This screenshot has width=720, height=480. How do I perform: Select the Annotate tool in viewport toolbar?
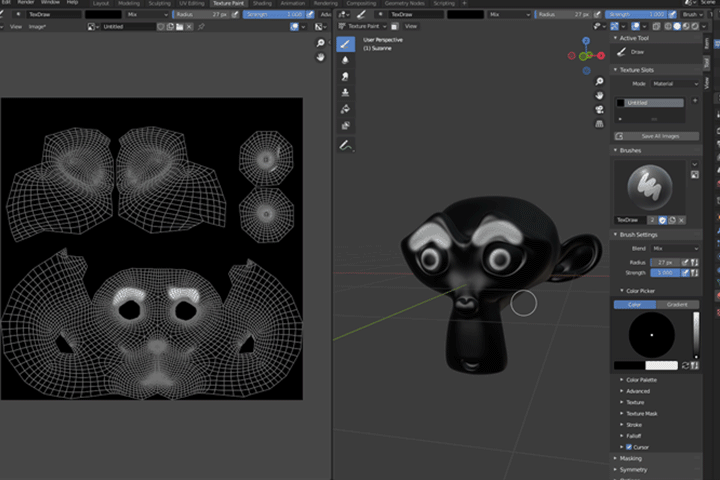(345, 146)
